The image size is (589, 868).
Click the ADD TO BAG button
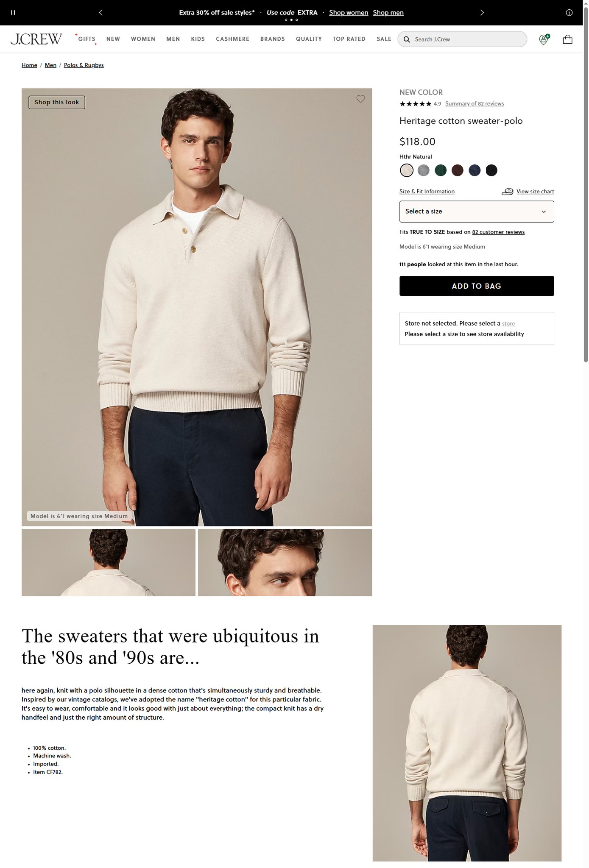pyautogui.click(x=477, y=286)
